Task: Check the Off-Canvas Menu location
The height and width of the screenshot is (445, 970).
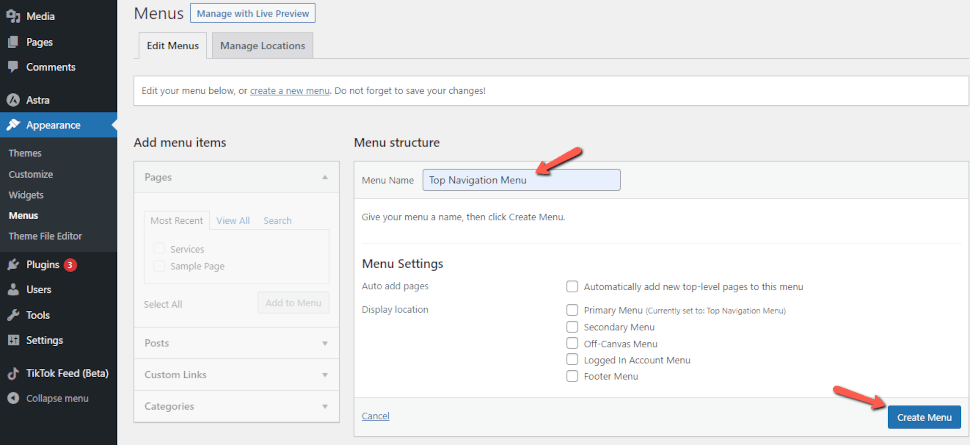Action: (572, 343)
